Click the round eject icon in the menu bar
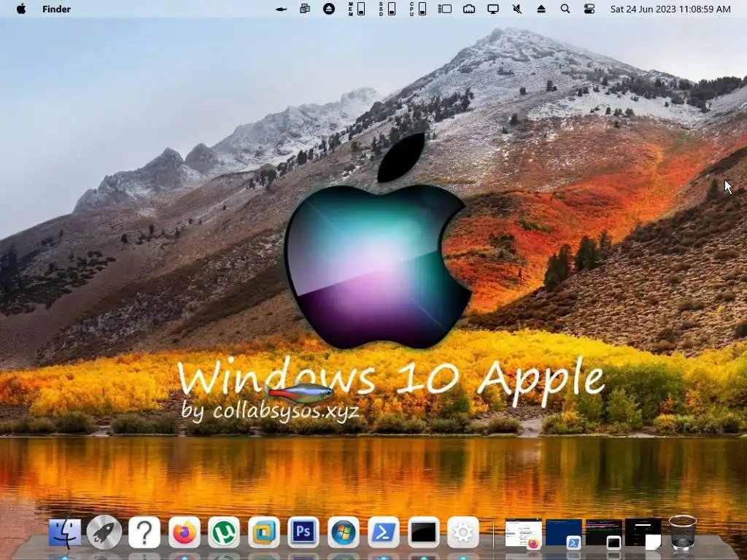Screen dimensions: 747x560 pos(329,9)
